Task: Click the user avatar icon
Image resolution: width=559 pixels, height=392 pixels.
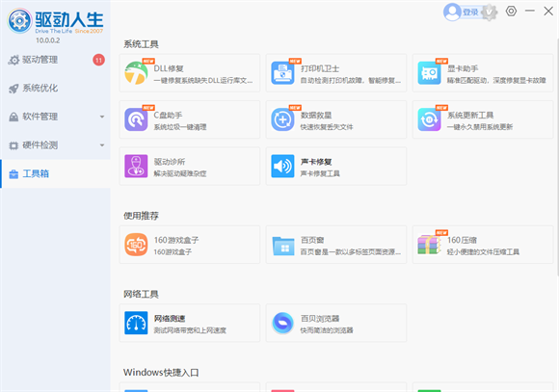Action: click(452, 13)
